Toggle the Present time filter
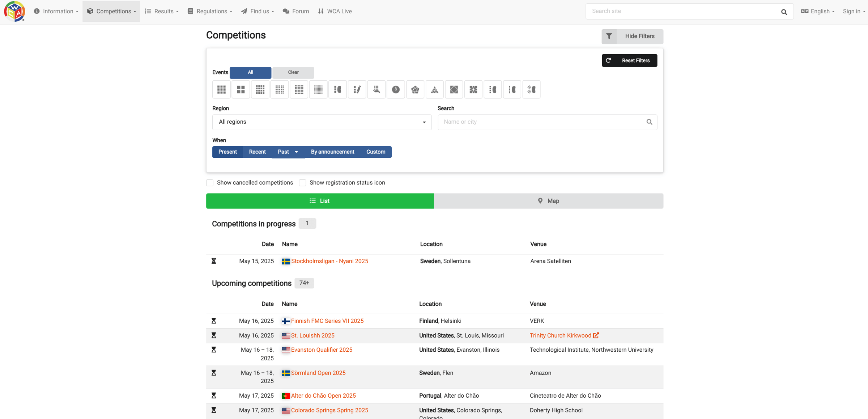This screenshot has height=419, width=868. pyautogui.click(x=227, y=152)
